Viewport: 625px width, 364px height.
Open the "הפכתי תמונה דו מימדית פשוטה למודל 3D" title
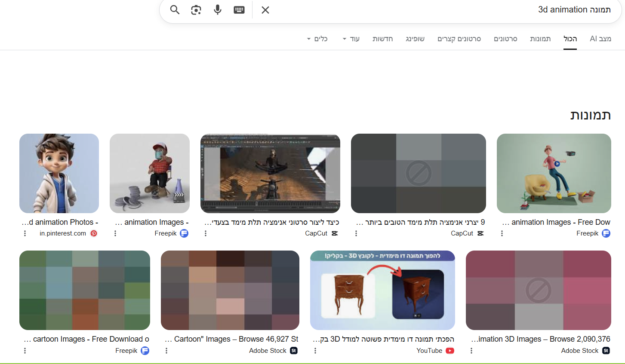pyautogui.click(x=383, y=339)
